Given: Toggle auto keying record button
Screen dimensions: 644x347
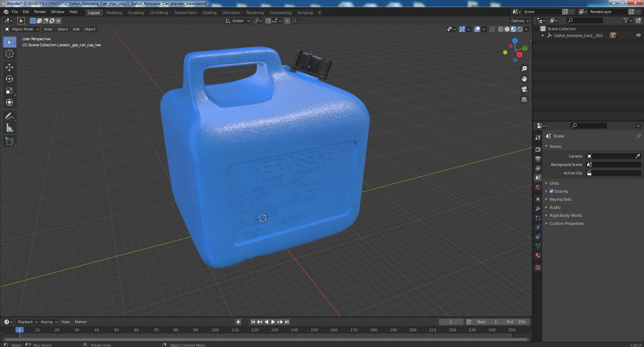Looking at the screenshot, I should [x=238, y=322].
